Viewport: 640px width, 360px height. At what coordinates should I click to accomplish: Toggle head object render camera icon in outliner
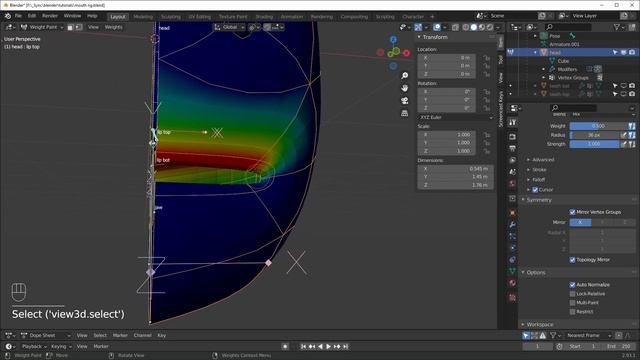click(x=632, y=53)
